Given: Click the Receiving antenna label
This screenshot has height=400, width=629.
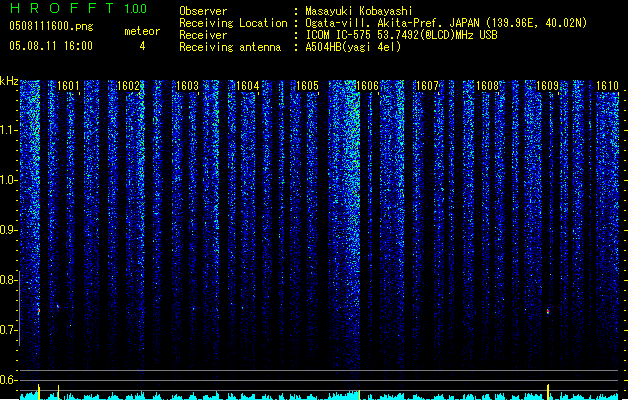Looking at the screenshot, I should [x=230, y=47].
